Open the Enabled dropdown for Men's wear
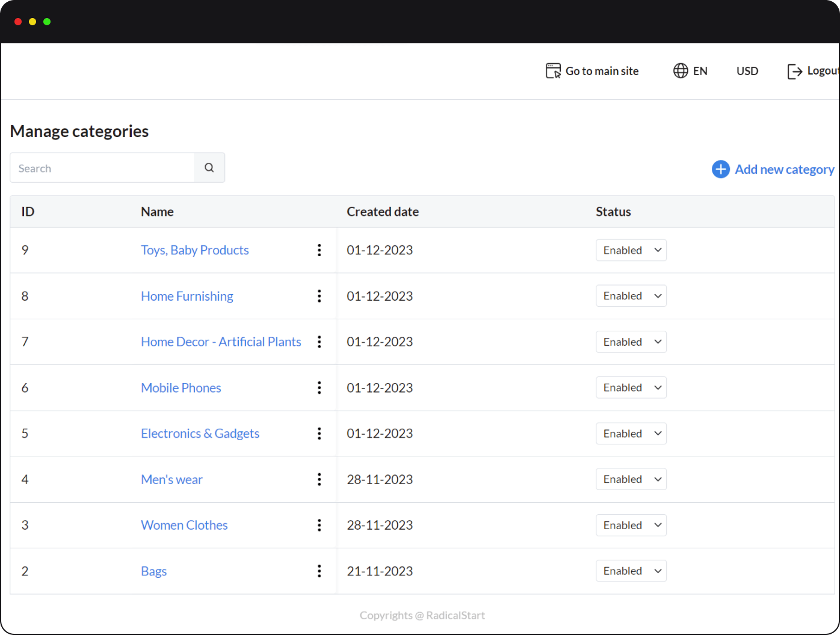840x635 pixels. click(631, 479)
